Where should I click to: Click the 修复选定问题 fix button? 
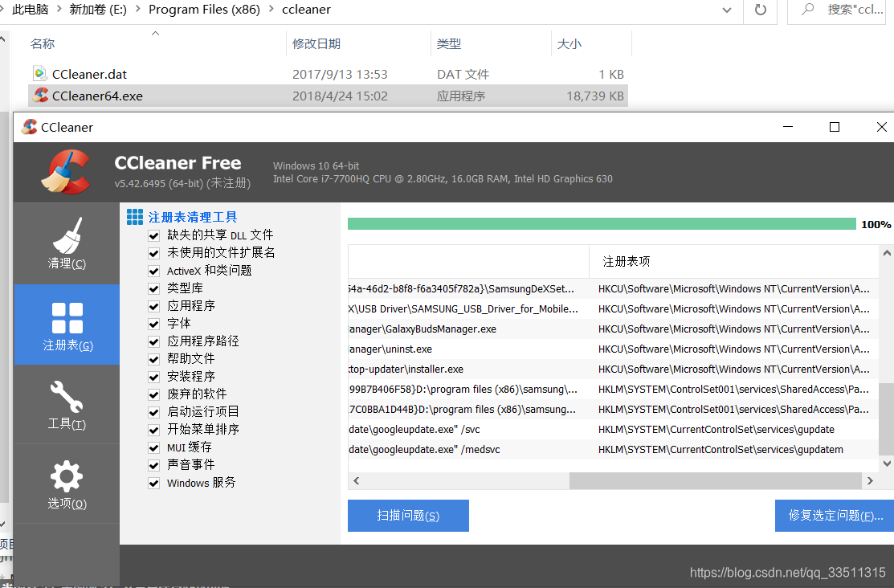835,516
